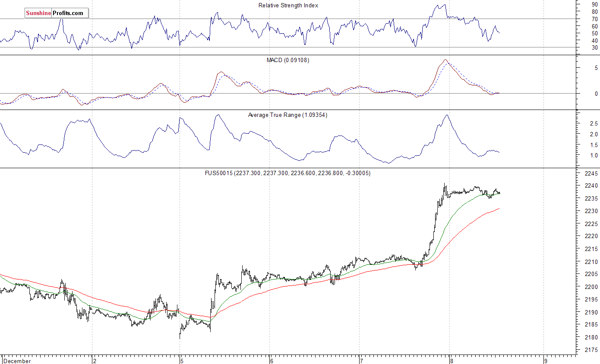600x364 pixels.
Task: Click date label 6 on time axis
Action: [x=271, y=361]
